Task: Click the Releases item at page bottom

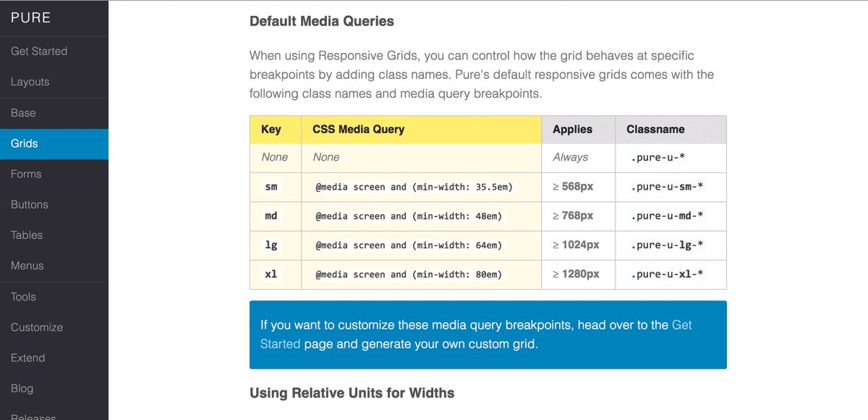Action: (x=33, y=416)
